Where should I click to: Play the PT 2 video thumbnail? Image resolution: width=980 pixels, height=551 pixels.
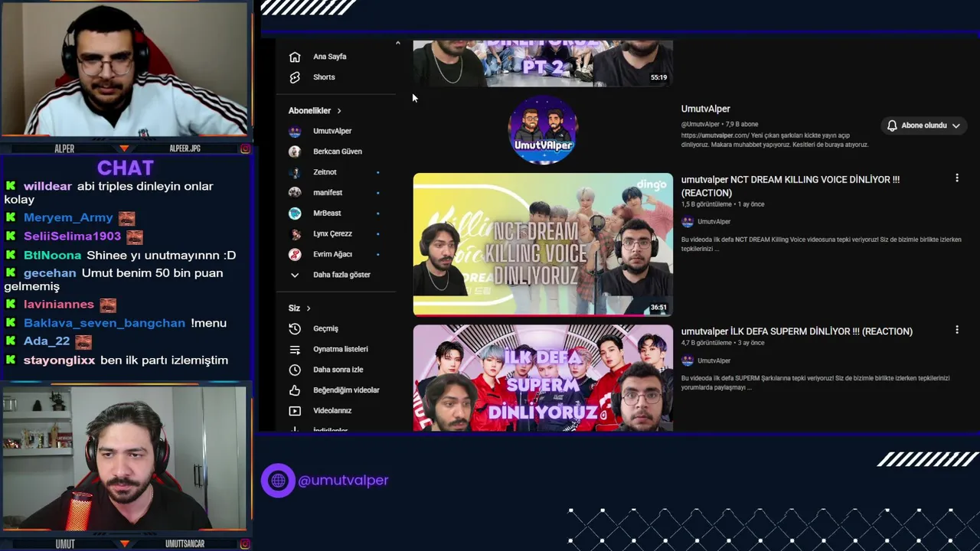(543, 63)
